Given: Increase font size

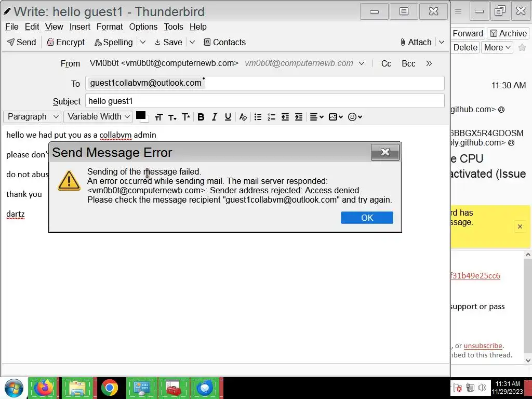Looking at the screenshot, I should 186,117.
